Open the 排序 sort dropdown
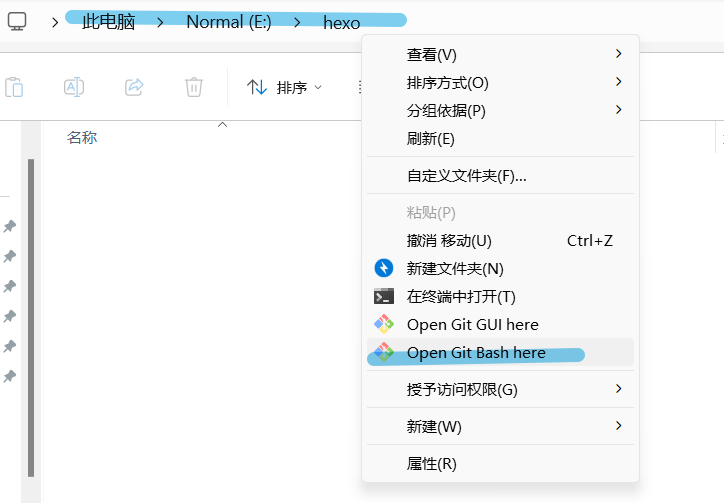Screen dimensions: 724x503 pyautogui.click(x=285, y=87)
